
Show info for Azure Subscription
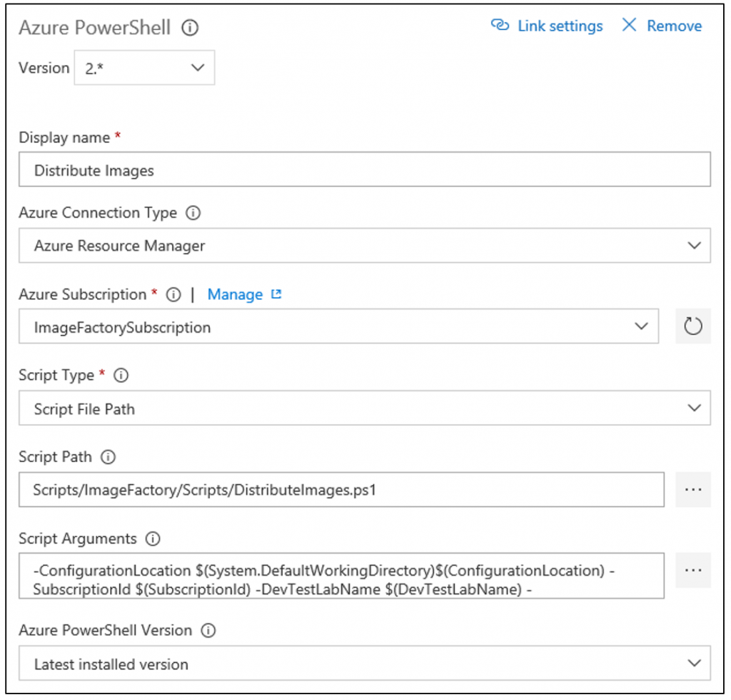[173, 295]
